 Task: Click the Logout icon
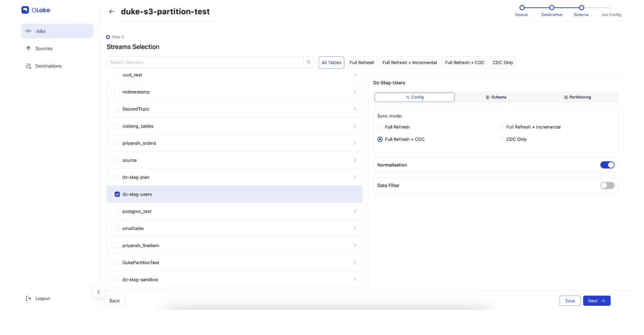(x=29, y=298)
